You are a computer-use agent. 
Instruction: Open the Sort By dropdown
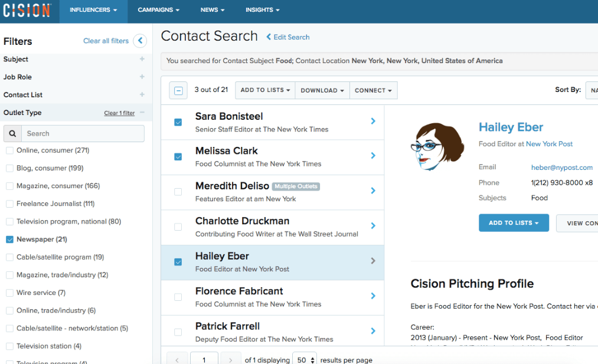tap(592, 90)
